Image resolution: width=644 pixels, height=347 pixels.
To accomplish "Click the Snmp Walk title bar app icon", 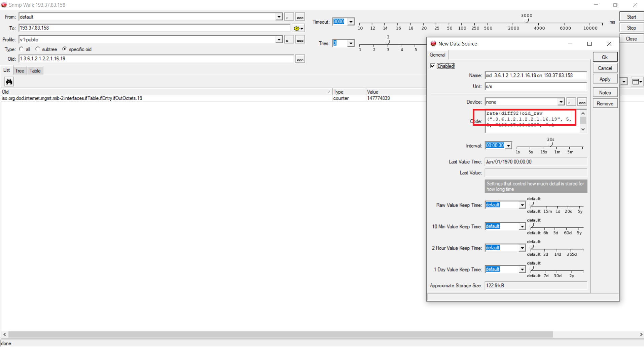I will coord(4,5).
